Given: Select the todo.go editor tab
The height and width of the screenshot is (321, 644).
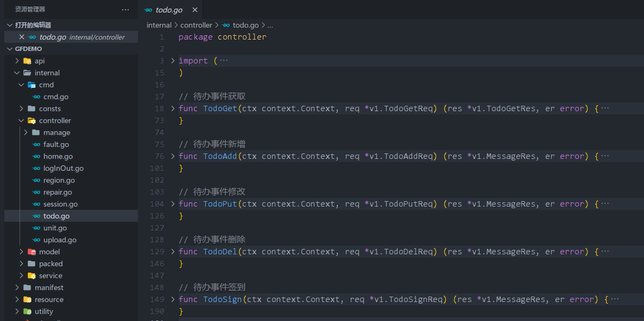Looking at the screenshot, I should (x=170, y=9).
